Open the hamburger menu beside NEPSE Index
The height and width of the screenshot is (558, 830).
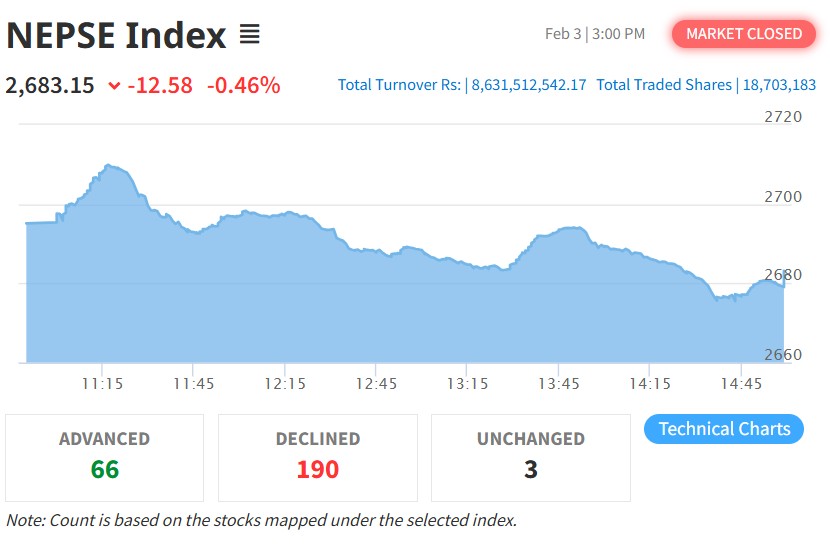click(x=250, y=36)
